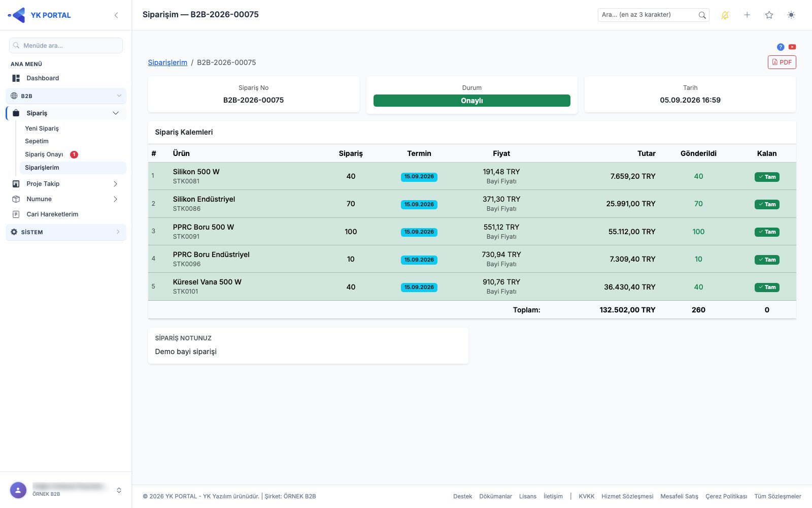This screenshot has height=508, width=812.
Task: Click the Tam badge for PPRC Boru 500 W
Action: click(x=767, y=232)
